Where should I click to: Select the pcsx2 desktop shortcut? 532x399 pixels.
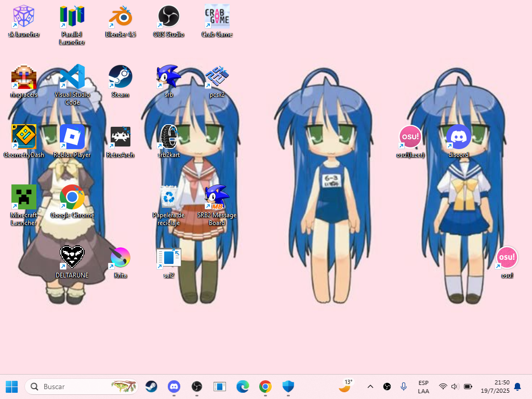click(217, 82)
